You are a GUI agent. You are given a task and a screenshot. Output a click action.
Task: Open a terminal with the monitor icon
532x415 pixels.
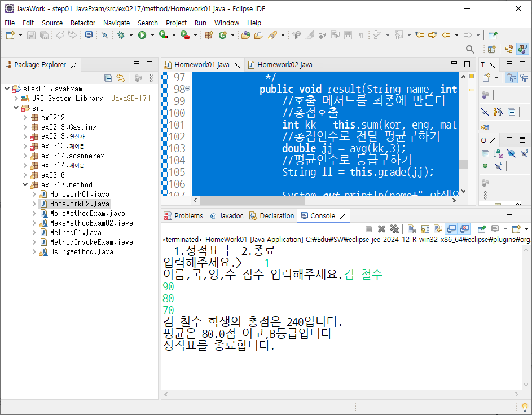(89, 35)
